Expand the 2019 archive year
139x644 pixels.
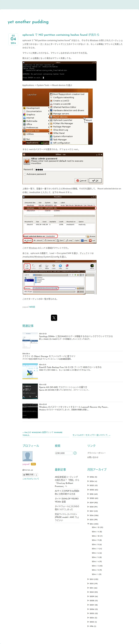[88, 502]
